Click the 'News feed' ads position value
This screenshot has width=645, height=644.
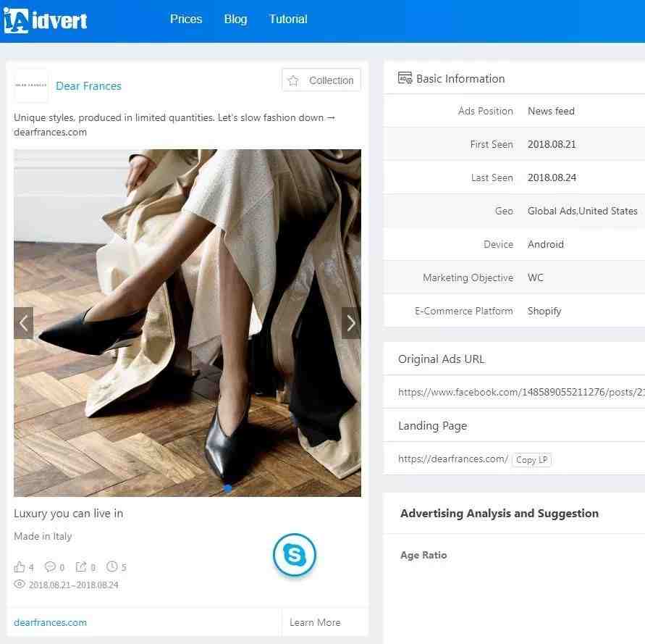click(x=551, y=111)
